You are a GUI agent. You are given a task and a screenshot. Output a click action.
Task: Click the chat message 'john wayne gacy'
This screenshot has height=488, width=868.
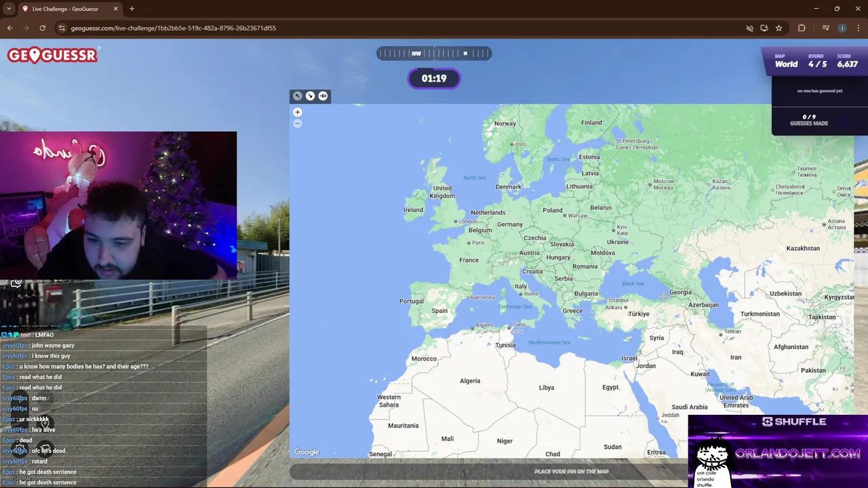tap(53, 346)
